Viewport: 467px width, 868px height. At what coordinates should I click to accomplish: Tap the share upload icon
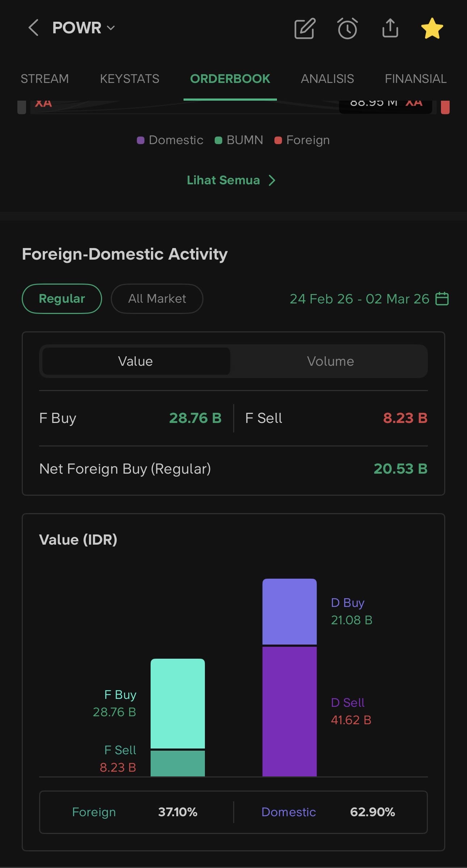390,28
